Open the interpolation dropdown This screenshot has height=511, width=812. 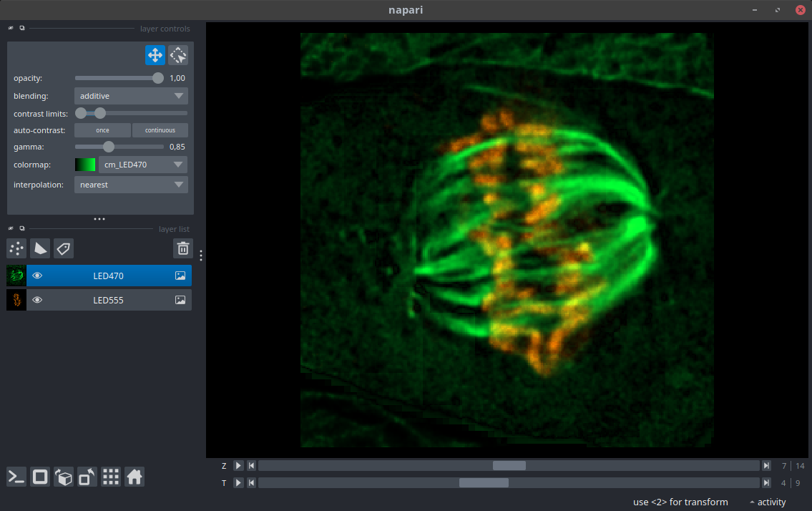click(x=131, y=185)
